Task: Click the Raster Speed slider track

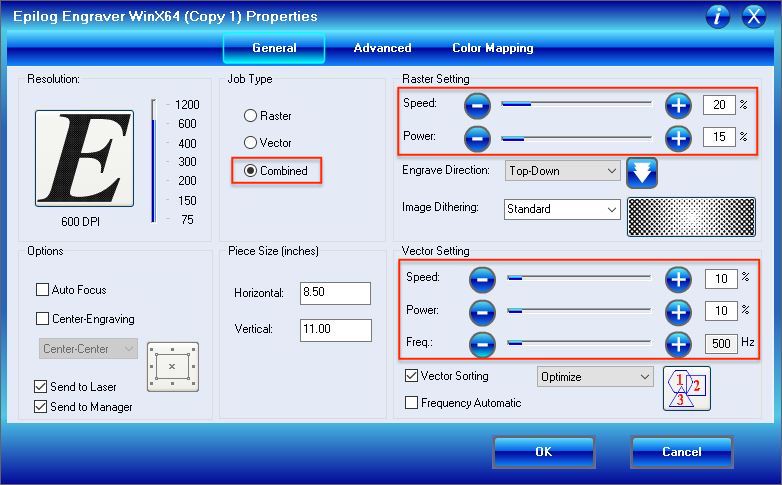Action: click(577, 104)
